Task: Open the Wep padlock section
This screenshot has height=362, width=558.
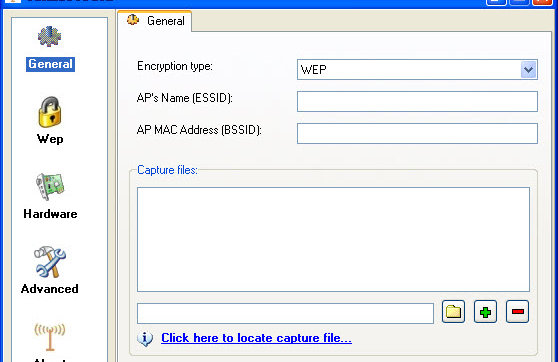Action: point(50,120)
